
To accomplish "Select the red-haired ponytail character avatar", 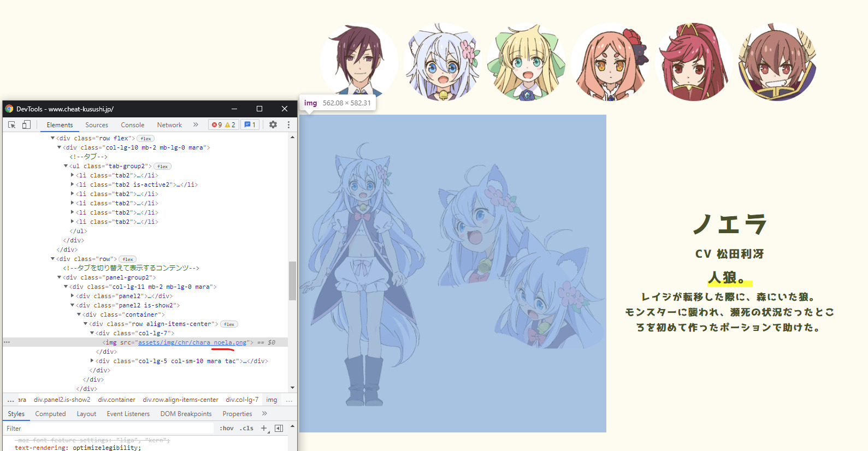I will pos(693,62).
